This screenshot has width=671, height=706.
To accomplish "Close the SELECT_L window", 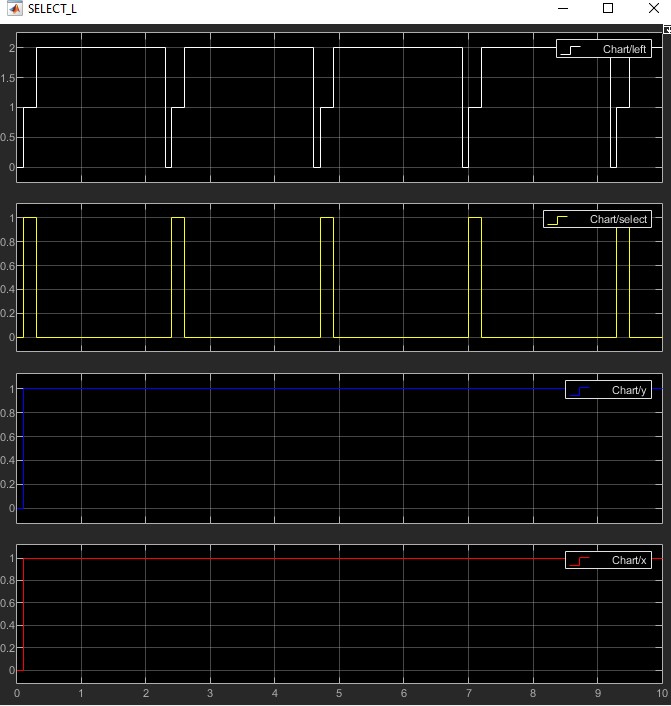I will 654,9.
